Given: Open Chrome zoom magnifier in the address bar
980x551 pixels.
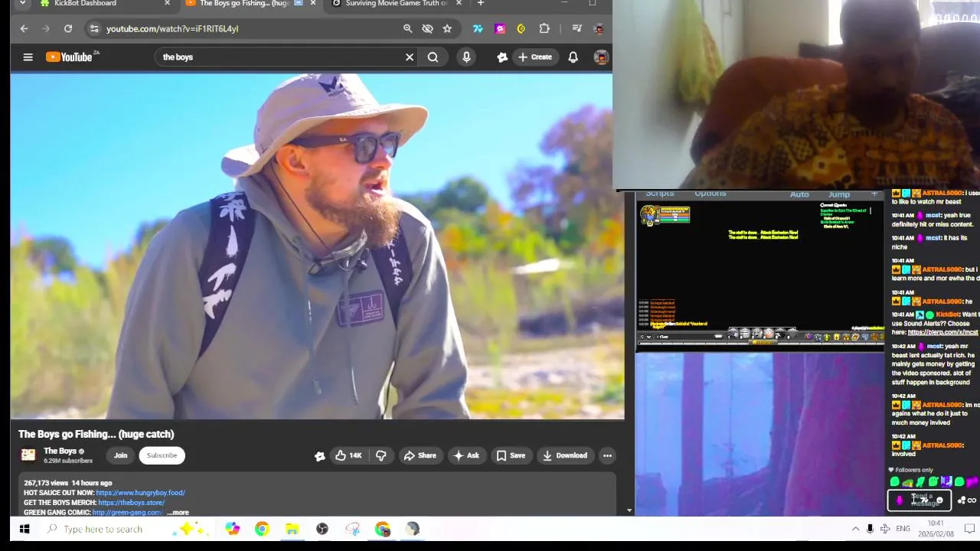Looking at the screenshot, I should [x=407, y=28].
